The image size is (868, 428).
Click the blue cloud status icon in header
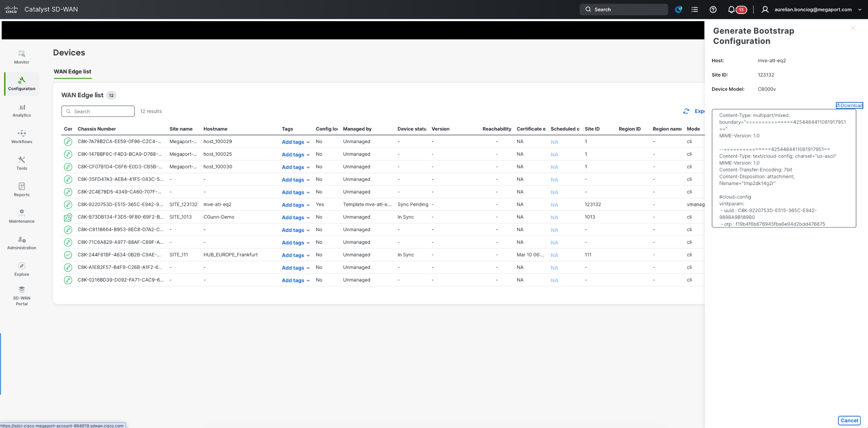point(679,9)
